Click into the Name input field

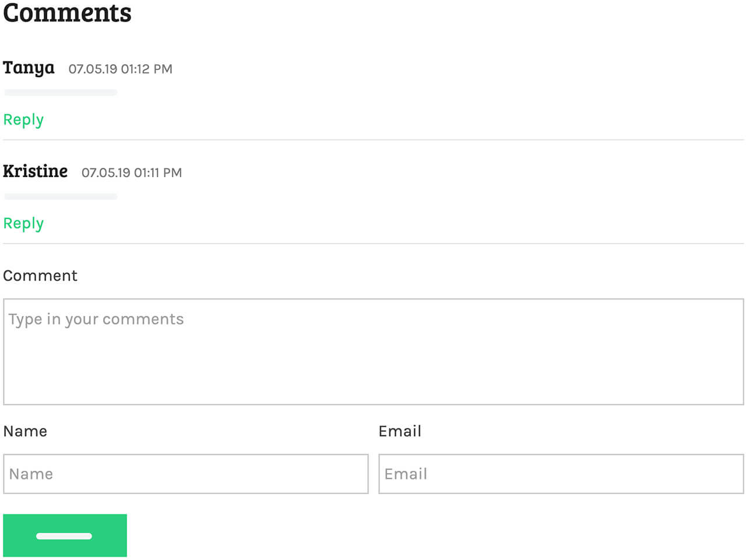(185, 474)
